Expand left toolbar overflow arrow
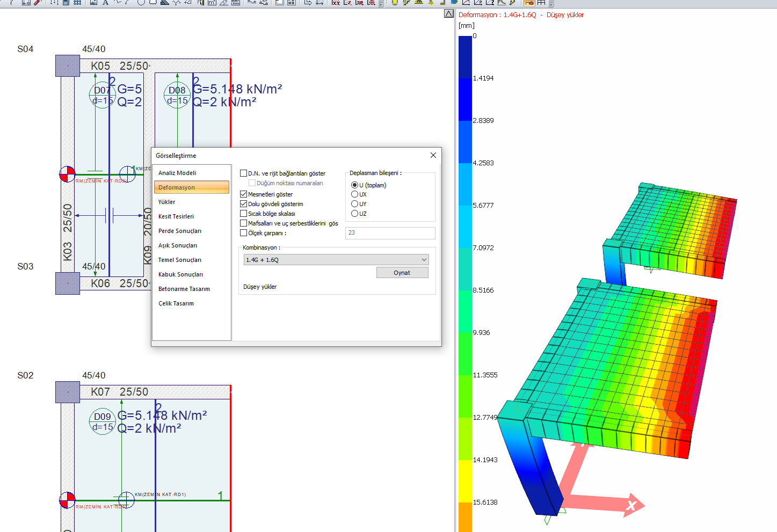This screenshot has width=777, height=532. 381,4
